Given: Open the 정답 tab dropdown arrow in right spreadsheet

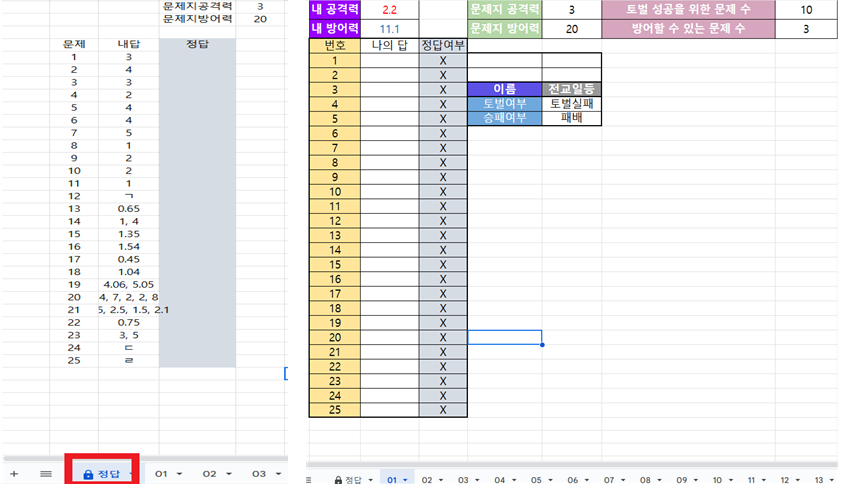Looking at the screenshot, I should (x=371, y=480).
